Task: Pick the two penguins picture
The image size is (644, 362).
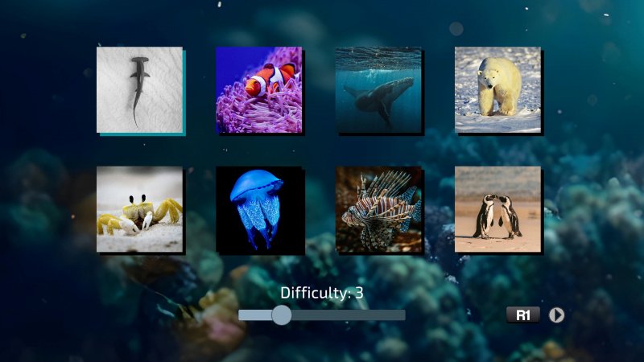Action: (x=497, y=209)
